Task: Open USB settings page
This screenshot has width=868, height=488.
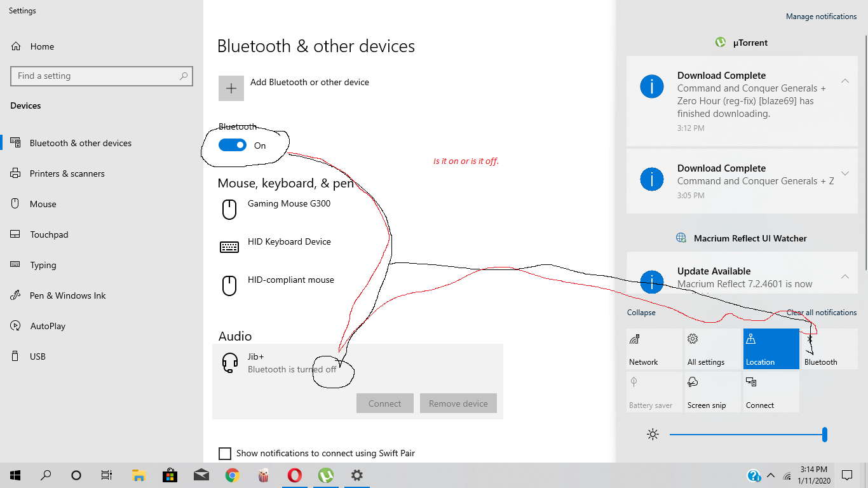Action: [36, 356]
